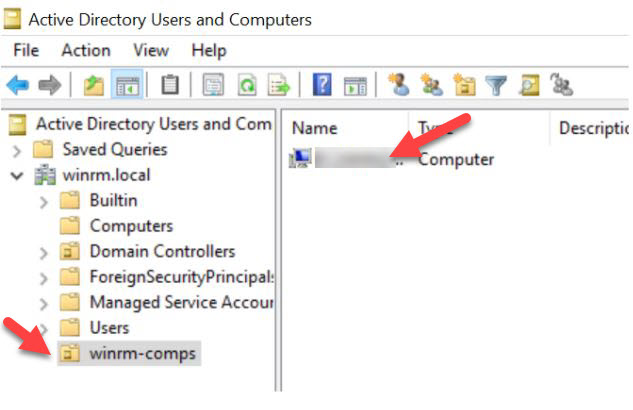
Task: Click the title bar application icon
Action: [12, 19]
